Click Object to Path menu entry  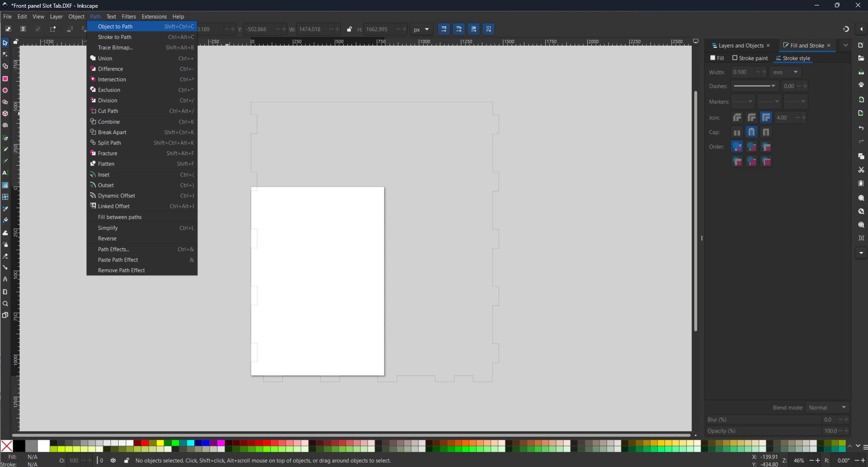point(142,27)
